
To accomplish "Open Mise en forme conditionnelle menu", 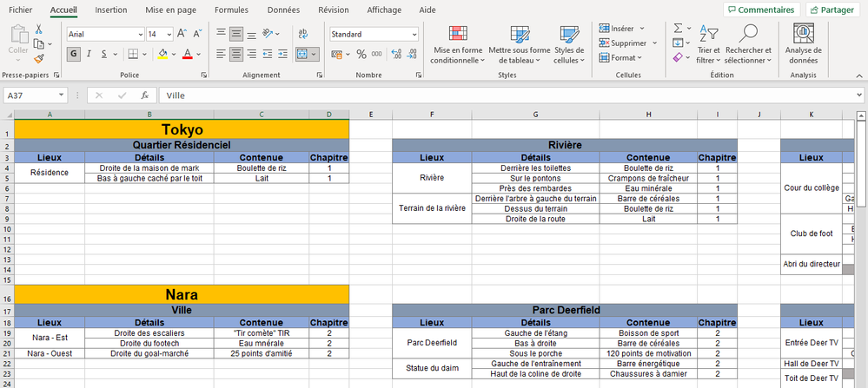I will [457, 45].
